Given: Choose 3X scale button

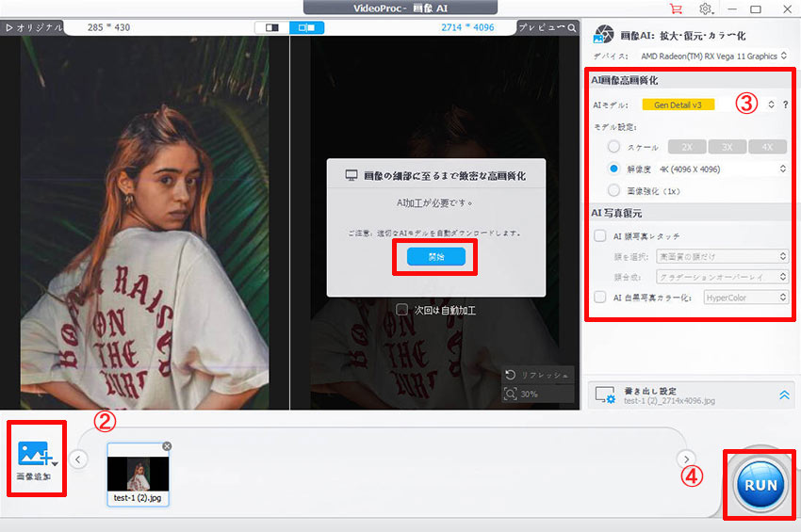Looking at the screenshot, I should (727, 147).
